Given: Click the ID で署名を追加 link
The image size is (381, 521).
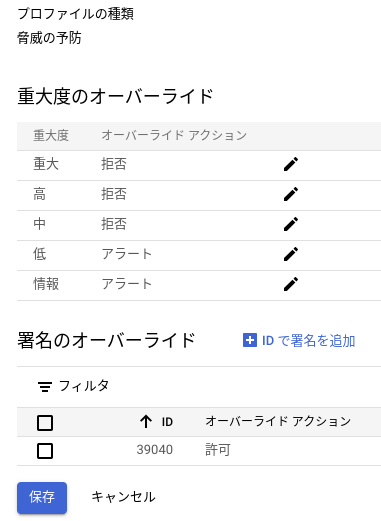Looking at the screenshot, I should click(308, 341).
